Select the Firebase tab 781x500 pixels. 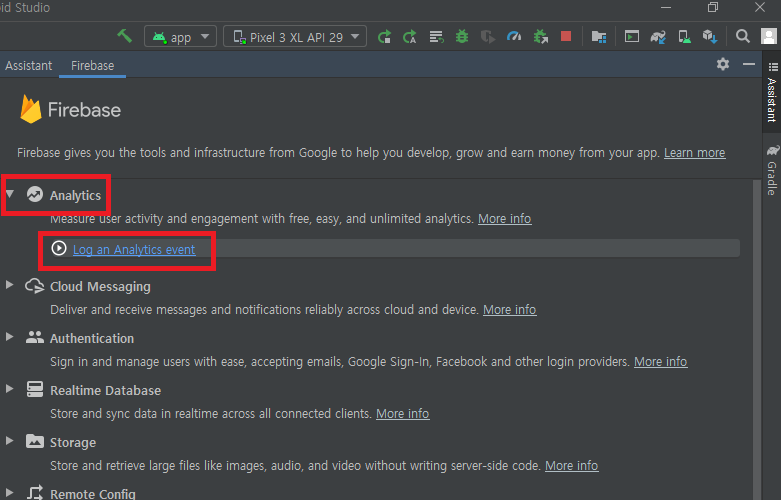[92, 66]
